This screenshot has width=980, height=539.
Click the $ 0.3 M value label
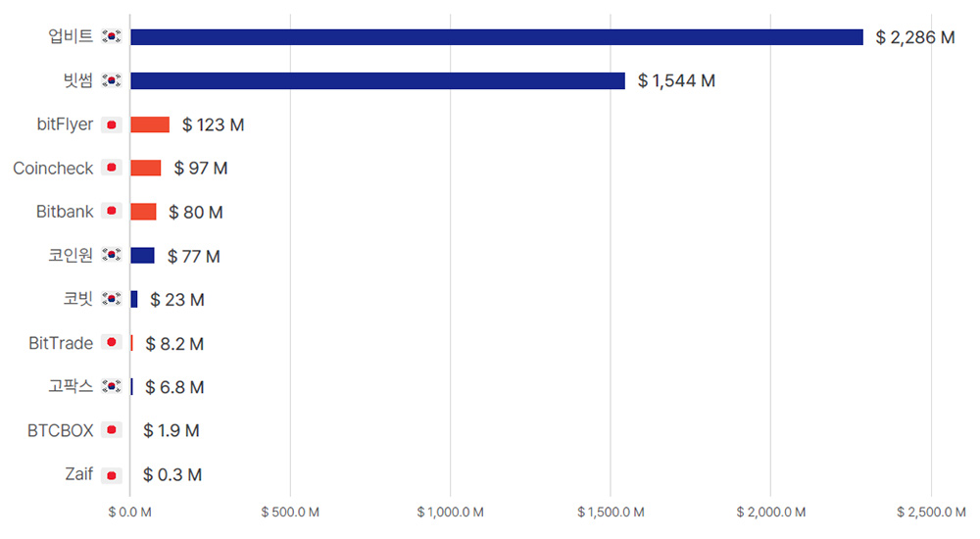(172, 474)
